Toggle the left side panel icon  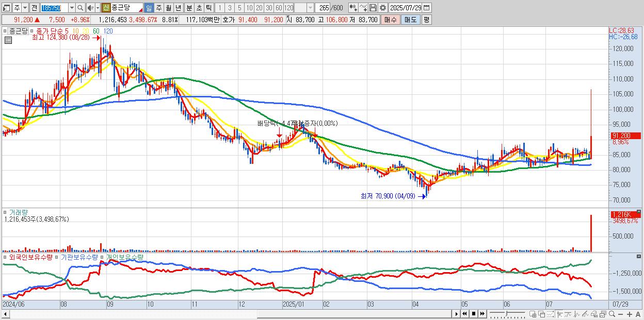[x=6, y=8]
